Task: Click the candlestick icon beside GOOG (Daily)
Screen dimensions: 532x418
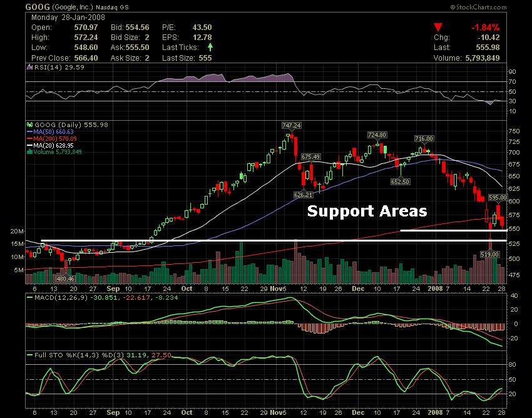Action: point(29,125)
